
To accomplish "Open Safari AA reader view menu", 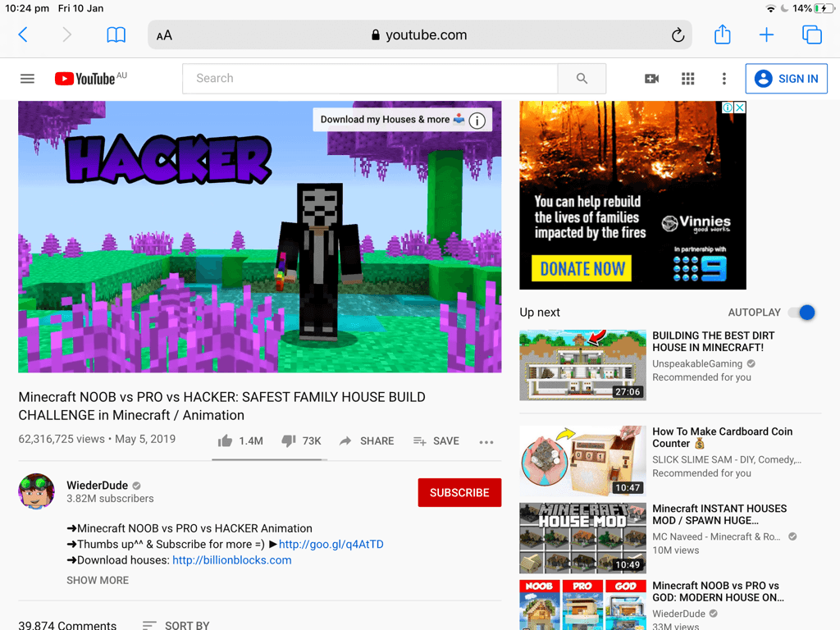I will (x=164, y=35).
